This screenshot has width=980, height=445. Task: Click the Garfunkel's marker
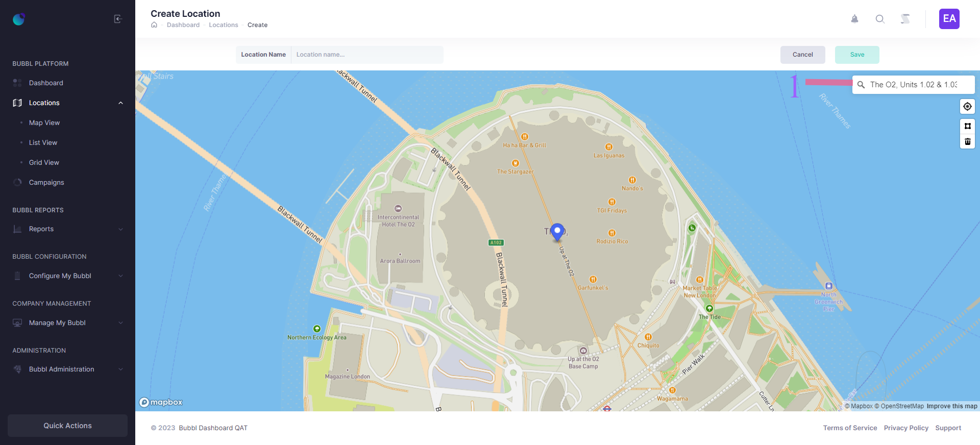(593, 279)
